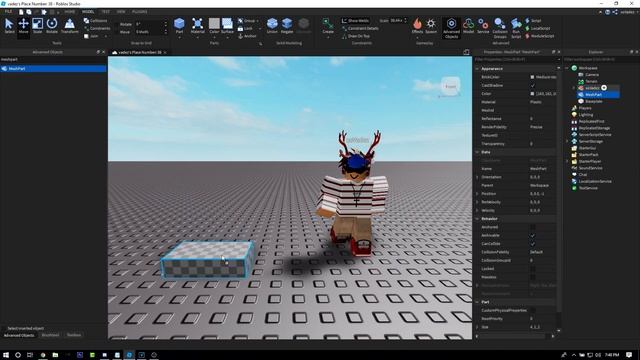640x360 pixels.
Task: Insert a Spawn location
Action: pyautogui.click(x=431, y=26)
